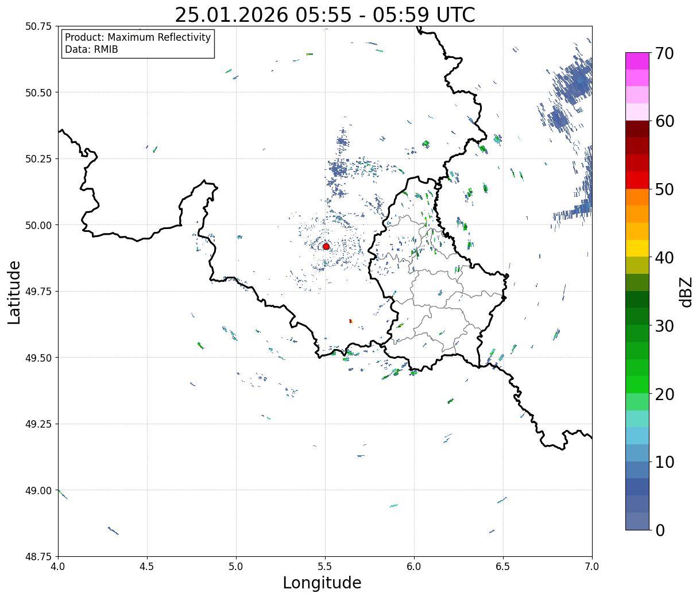700x597 pixels.
Task: Click the 'Product: Maximum Reflectivity' legend text
Action: pos(138,37)
